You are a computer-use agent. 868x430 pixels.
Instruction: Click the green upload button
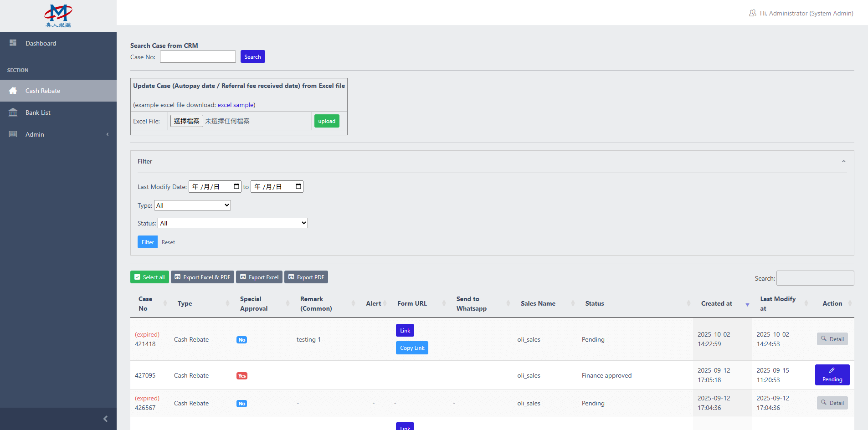(x=326, y=121)
